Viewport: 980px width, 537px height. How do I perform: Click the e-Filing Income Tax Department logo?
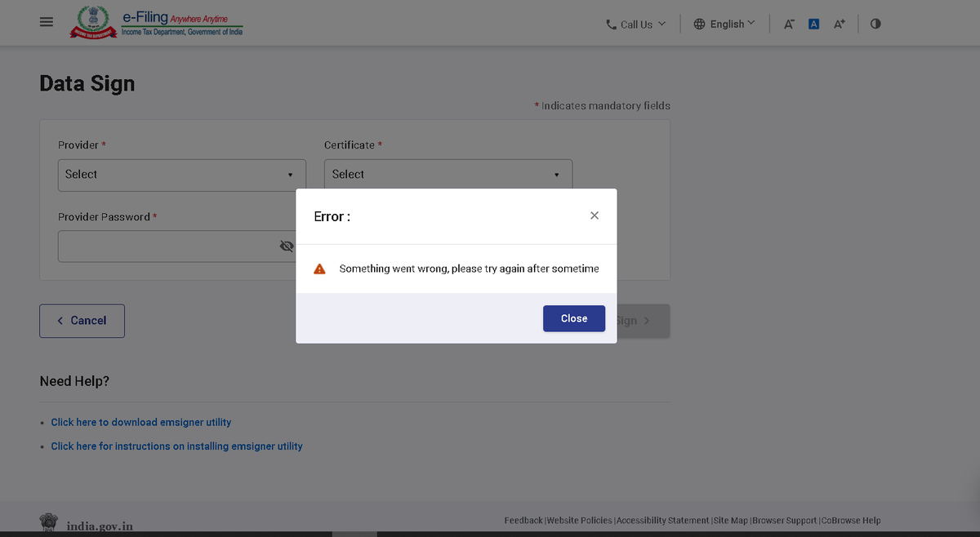coord(155,22)
